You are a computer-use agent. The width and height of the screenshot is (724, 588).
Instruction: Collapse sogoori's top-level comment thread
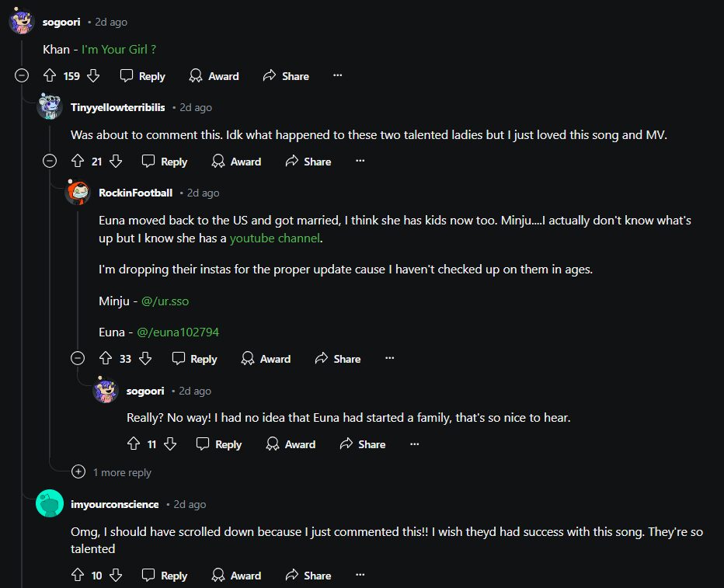point(22,76)
